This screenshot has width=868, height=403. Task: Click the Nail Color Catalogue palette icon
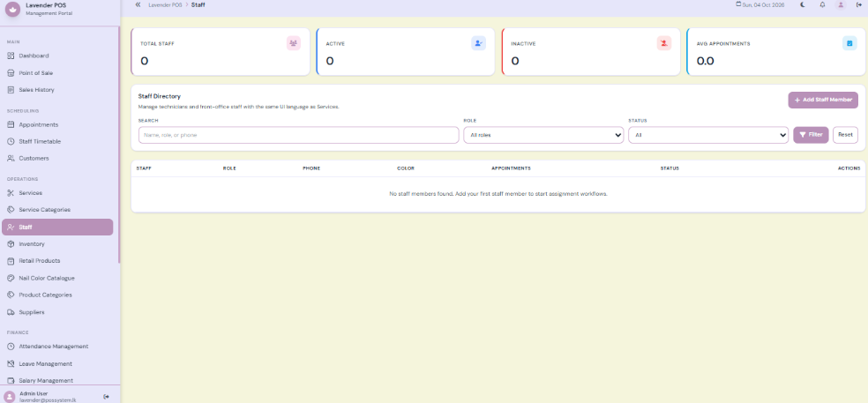11,278
